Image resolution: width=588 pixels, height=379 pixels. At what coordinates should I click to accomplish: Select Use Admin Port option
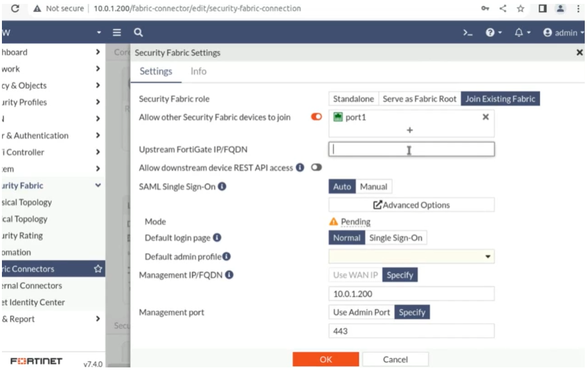click(x=362, y=312)
